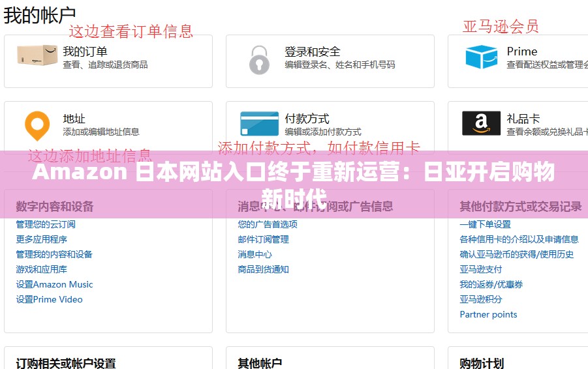
Task: Click the blue credit card payment icon
Action: [260, 124]
